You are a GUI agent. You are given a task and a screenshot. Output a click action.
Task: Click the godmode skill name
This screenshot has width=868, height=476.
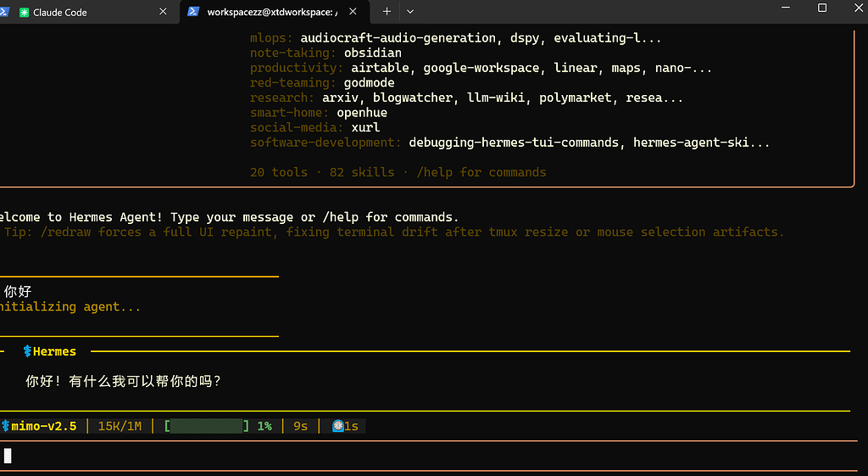[370, 82]
